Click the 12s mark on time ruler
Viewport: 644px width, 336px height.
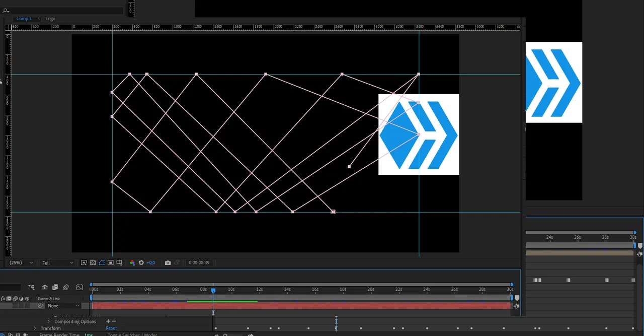(x=259, y=289)
